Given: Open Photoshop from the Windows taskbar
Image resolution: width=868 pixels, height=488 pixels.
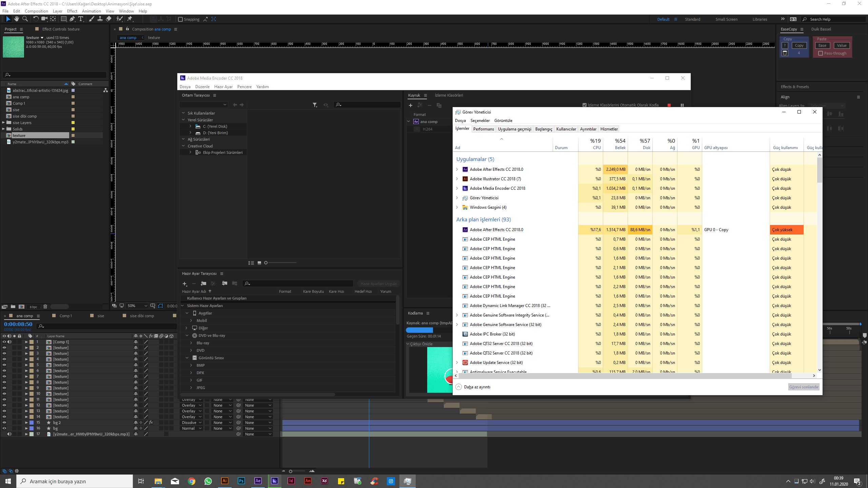Looking at the screenshot, I should (241, 481).
